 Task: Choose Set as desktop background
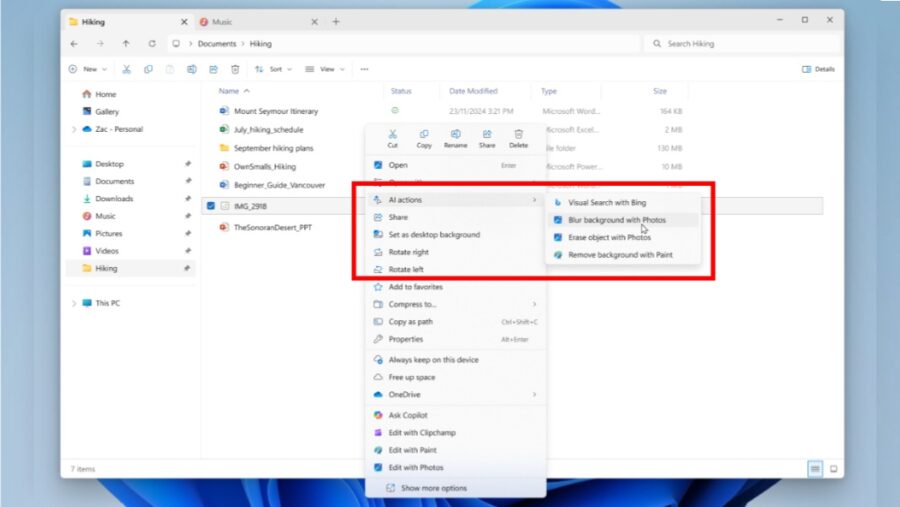[x=456, y=234]
